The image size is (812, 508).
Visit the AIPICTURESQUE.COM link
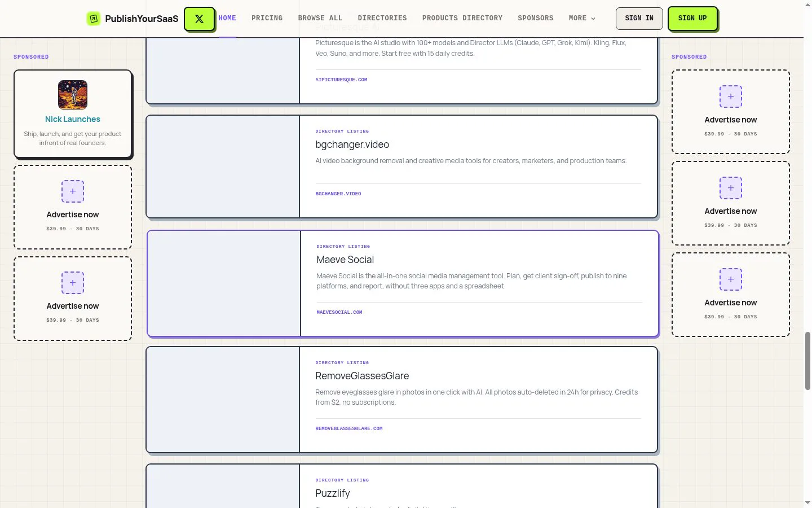tap(341, 80)
